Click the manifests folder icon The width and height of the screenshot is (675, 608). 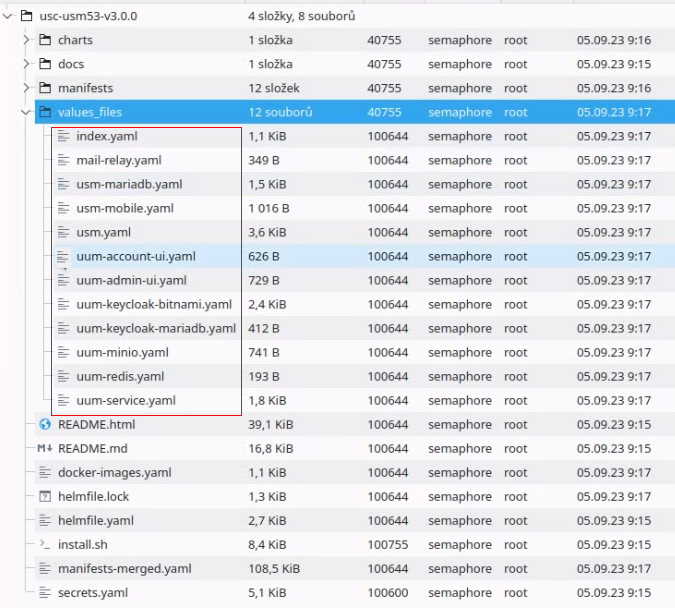coord(45,88)
